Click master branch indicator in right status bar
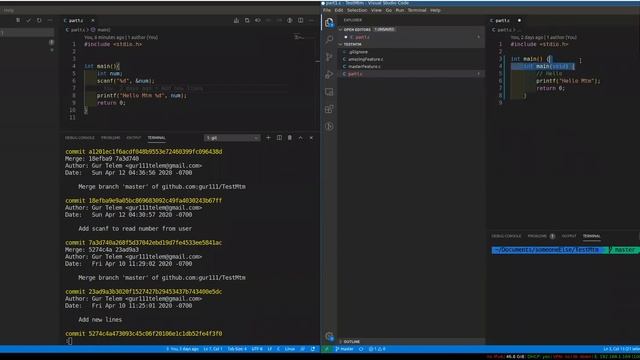The width and height of the screenshot is (640, 360). point(344,349)
